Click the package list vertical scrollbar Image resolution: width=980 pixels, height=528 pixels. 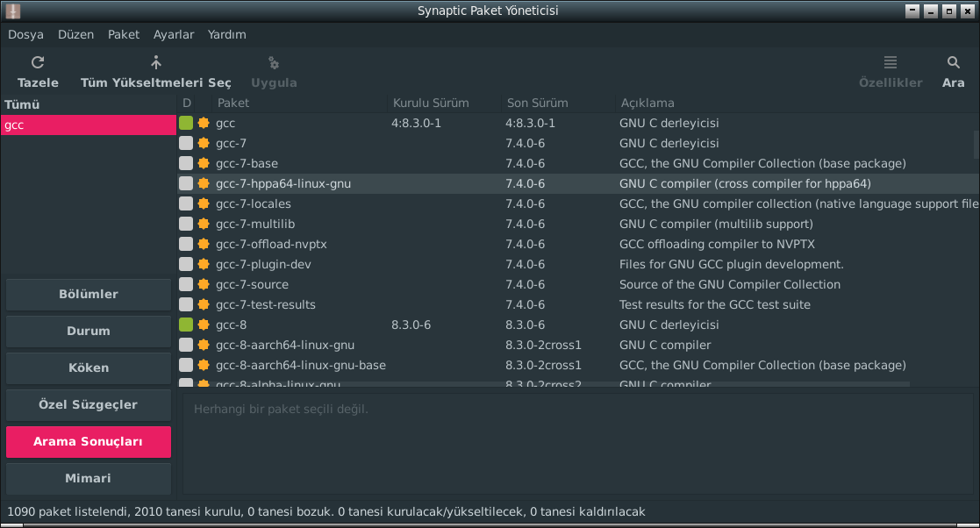point(976,146)
